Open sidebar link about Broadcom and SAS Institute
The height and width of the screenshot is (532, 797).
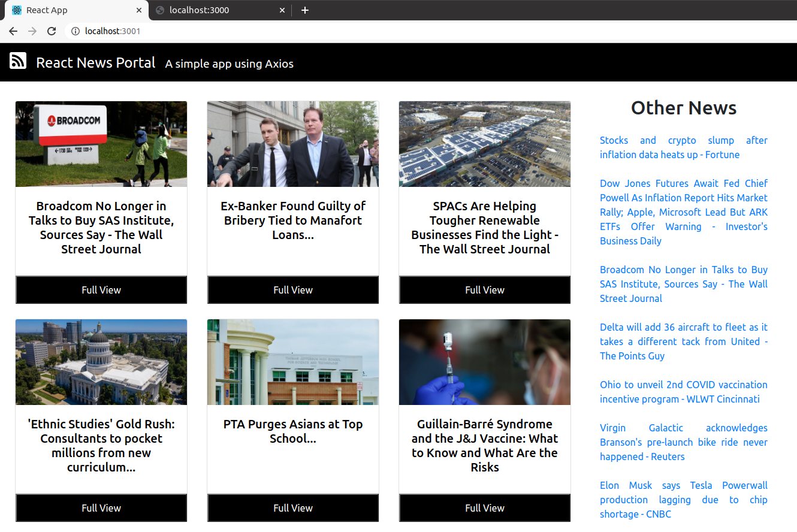pos(684,284)
